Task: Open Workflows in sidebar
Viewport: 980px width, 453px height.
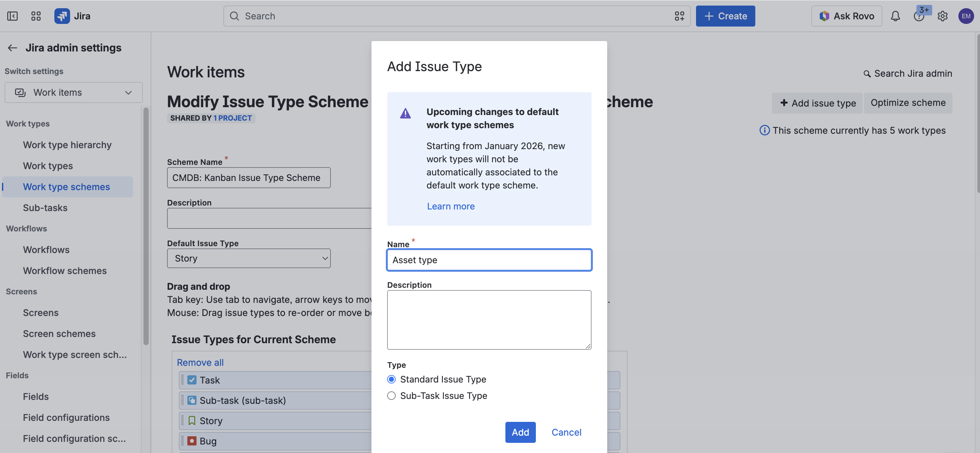Action: pos(46,250)
